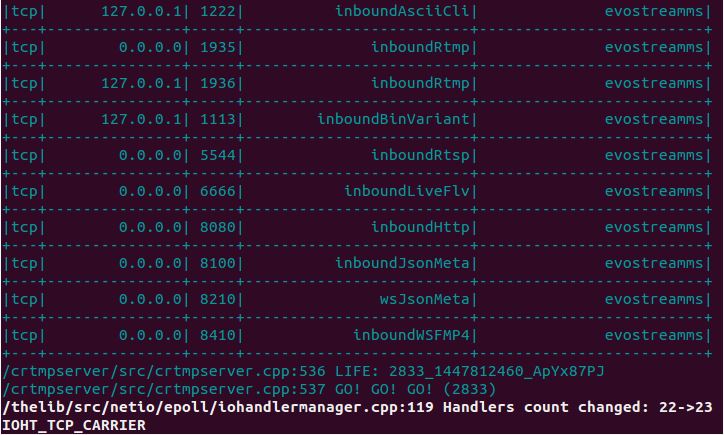Click port number 8100
The image size is (724, 435).
(x=218, y=263)
